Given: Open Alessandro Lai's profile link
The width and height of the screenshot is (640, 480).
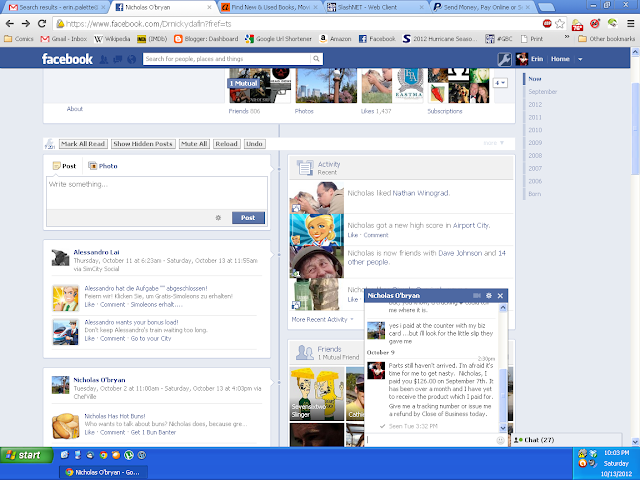Looking at the screenshot, I should tap(96, 252).
